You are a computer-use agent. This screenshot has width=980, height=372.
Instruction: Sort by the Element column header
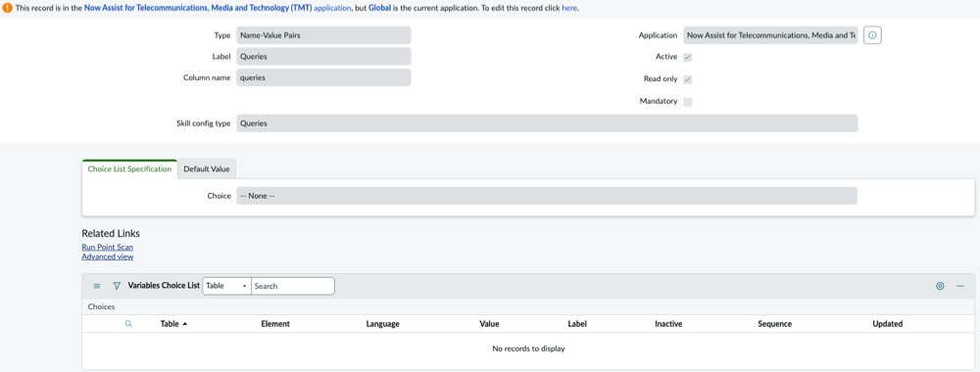click(x=275, y=324)
